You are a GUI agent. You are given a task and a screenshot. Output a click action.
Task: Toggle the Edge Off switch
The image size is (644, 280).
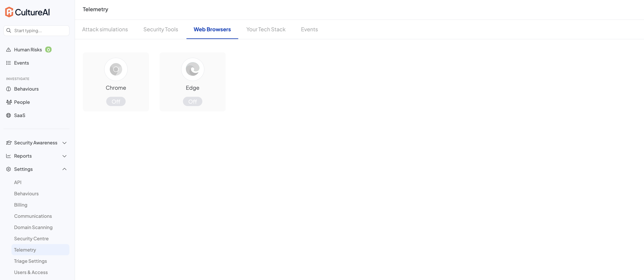tap(192, 101)
